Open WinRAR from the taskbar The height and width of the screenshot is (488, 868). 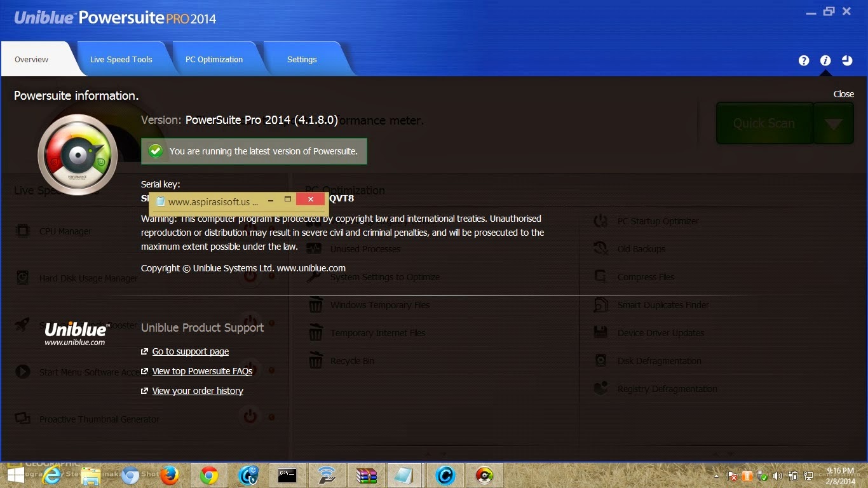[x=367, y=475]
